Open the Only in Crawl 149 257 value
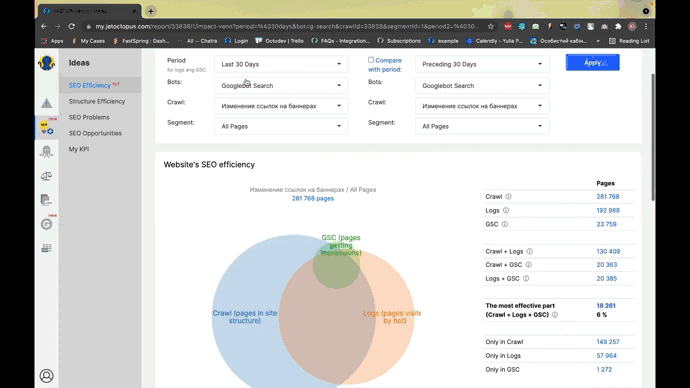The height and width of the screenshot is (388, 690). pos(608,342)
